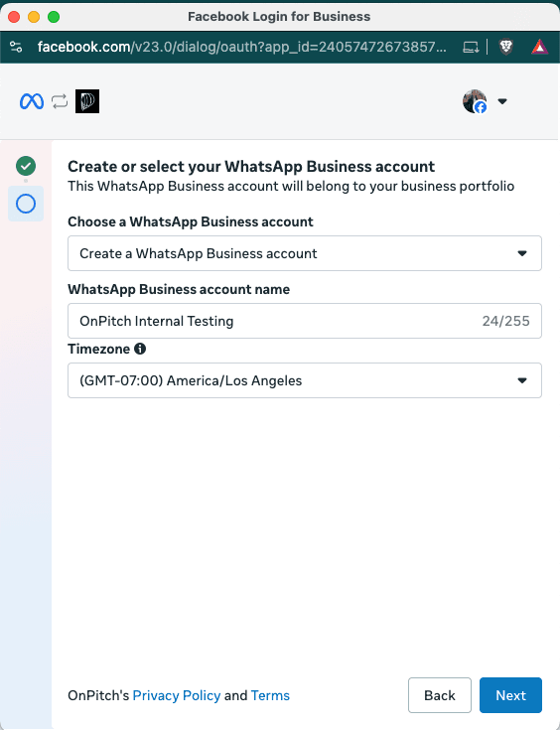Viewport: 560px width, 730px height.
Task: Click the completed green checkmark step
Action: coord(26,166)
